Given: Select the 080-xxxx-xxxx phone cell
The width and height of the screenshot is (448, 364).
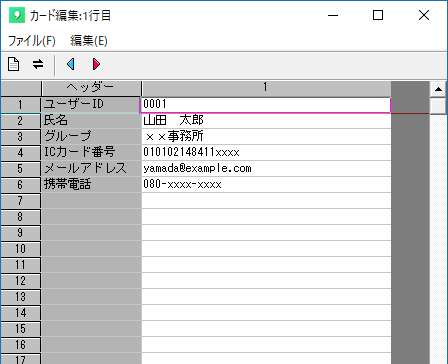Looking at the screenshot, I should [266, 185].
